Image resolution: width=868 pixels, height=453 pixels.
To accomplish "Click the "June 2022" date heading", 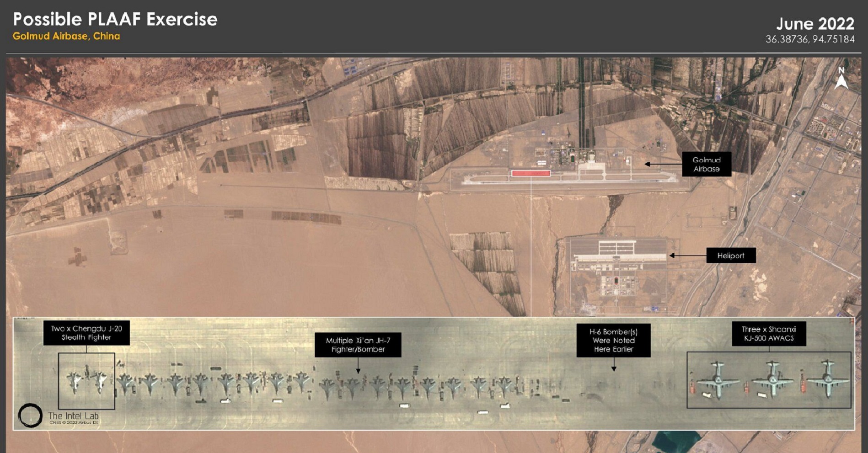I will point(815,23).
